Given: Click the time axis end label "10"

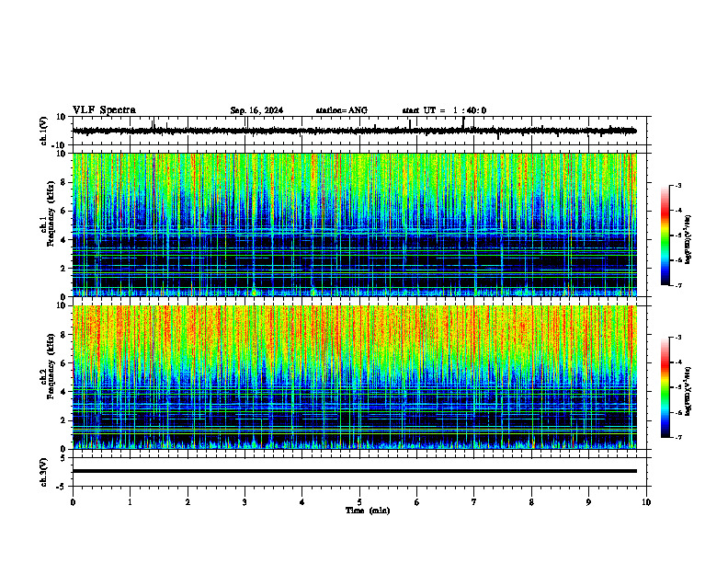Looking at the screenshot, I should 646,502.
